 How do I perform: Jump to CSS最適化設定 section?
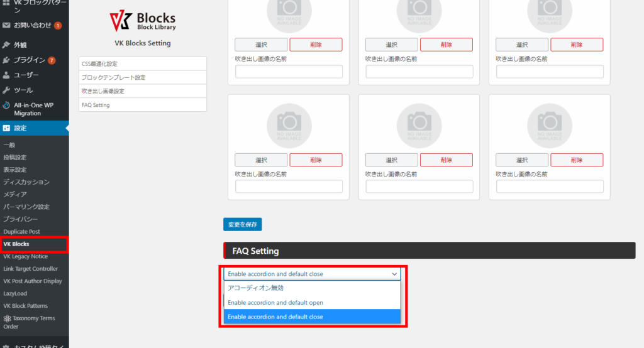click(143, 63)
